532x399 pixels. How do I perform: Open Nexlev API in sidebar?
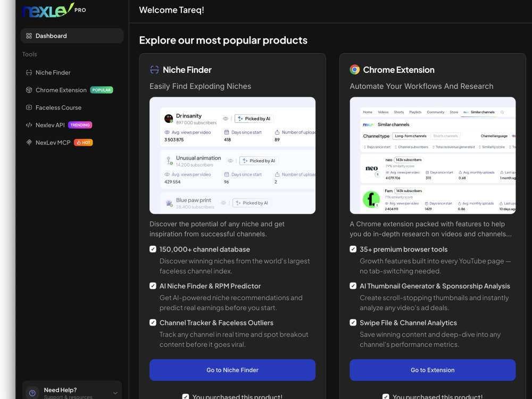click(72, 125)
